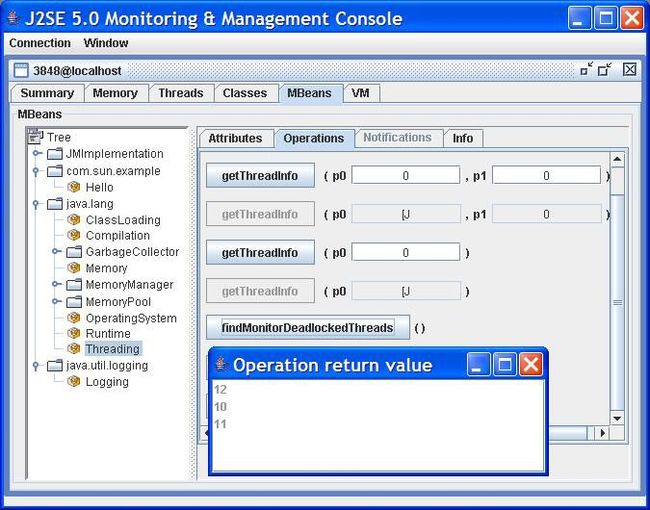Click the Threading MBean icon
The image size is (650, 510).
coord(74,348)
